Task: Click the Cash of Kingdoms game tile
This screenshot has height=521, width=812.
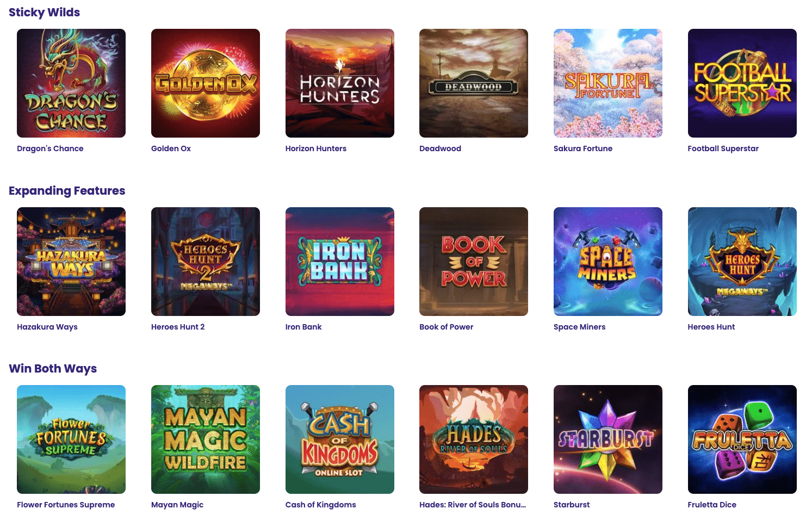Action: point(340,439)
